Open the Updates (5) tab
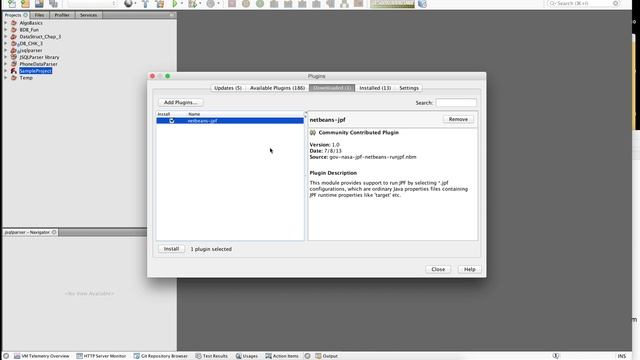640x360 pixels. pos(228,88)
